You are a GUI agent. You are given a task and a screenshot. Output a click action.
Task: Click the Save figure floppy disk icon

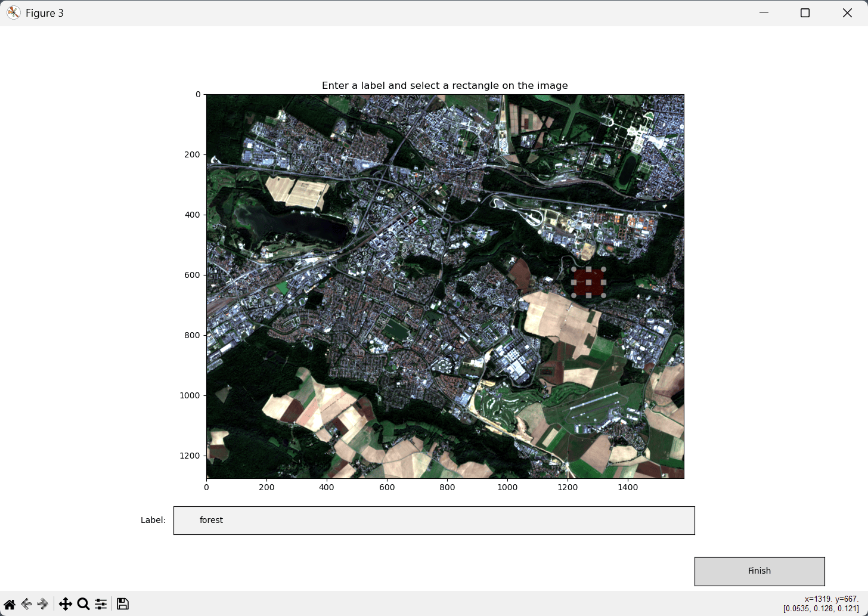pyautogui.click(x=123, y=604)
